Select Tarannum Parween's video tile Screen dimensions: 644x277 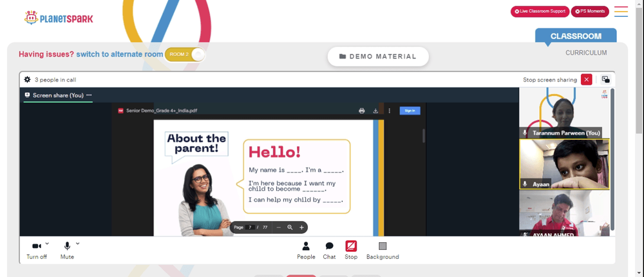point(564,113)
